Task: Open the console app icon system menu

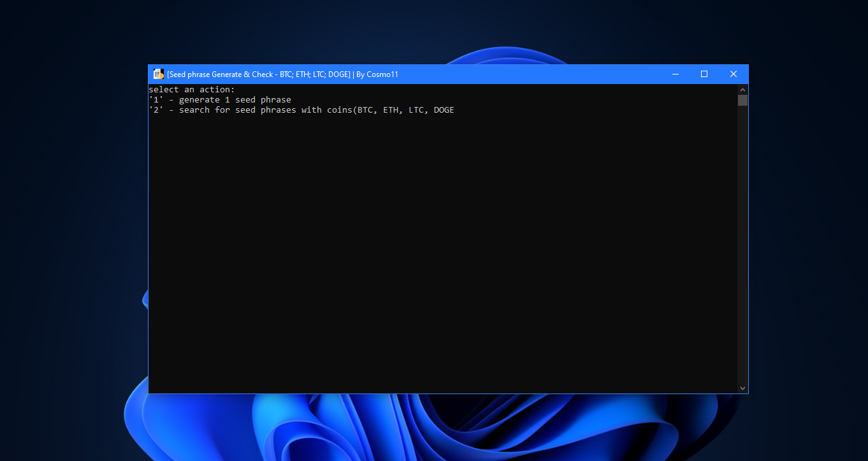Action: tap(159, 74)
